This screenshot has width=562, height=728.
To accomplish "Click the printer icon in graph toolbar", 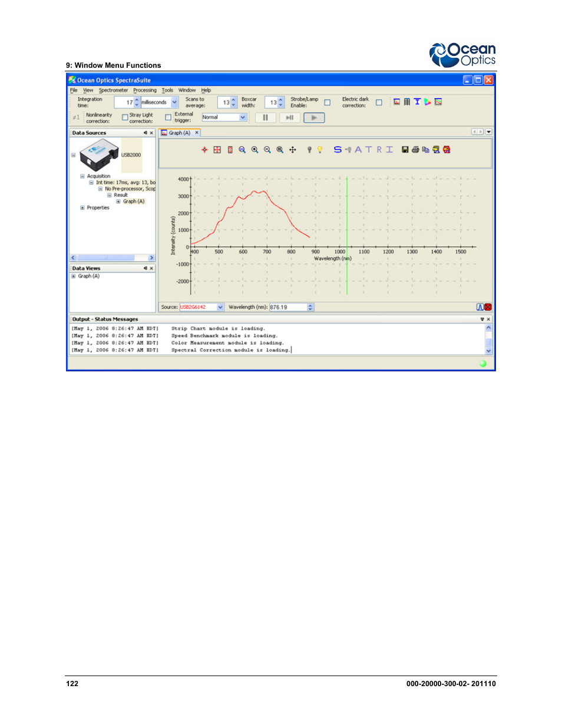I will pyautogui.click(x=415, y=150).
